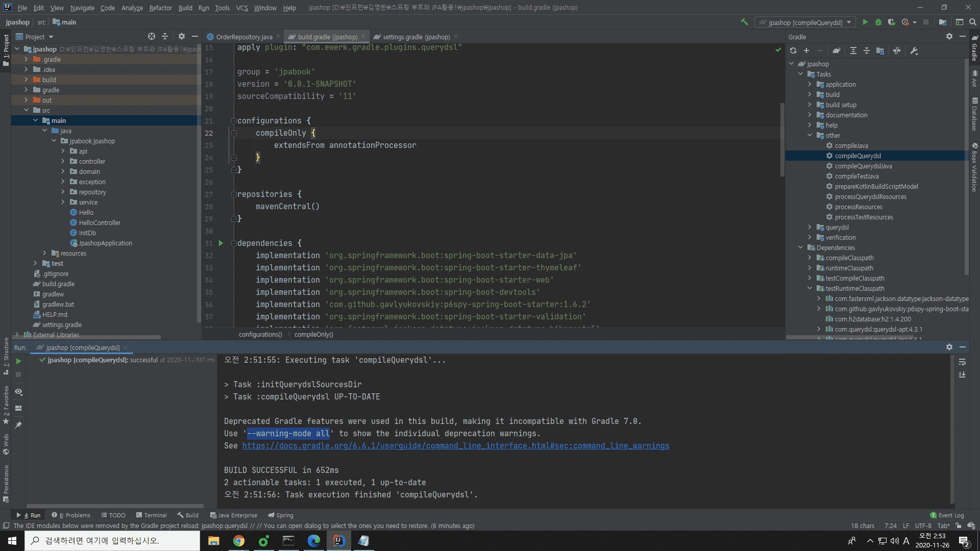Open Gradle build tool settings wrench
Image resolution: width=980 pixels, height=551 pixels.
coord(914,51)
